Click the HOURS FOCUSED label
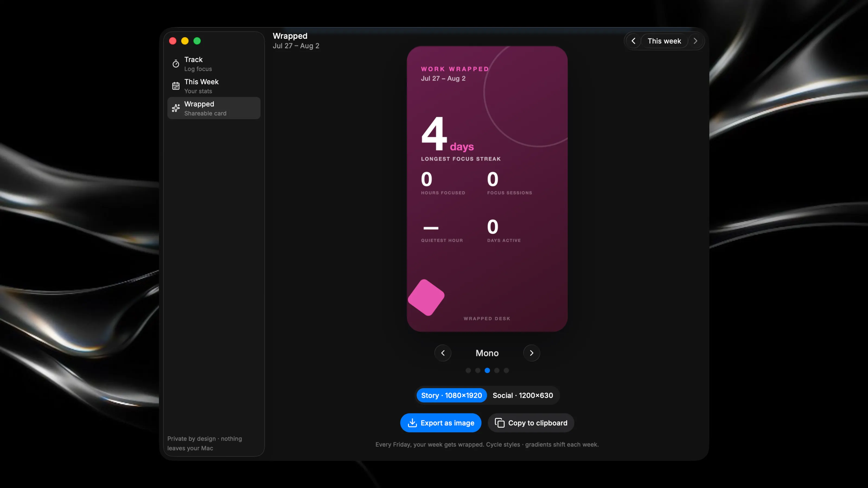 (x=443, y=193)
